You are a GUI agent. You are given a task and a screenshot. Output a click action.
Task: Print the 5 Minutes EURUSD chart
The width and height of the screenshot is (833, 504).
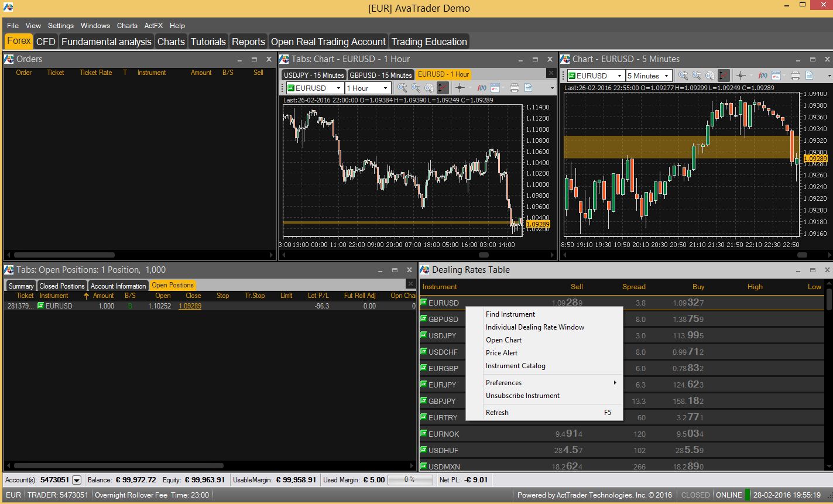pos(795,76)
